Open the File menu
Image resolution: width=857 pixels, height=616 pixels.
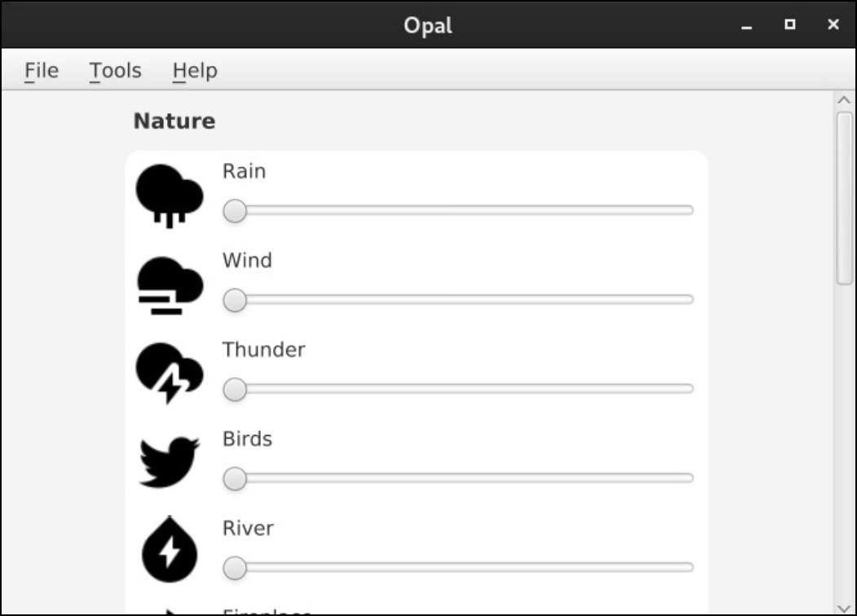coord(42,71)
